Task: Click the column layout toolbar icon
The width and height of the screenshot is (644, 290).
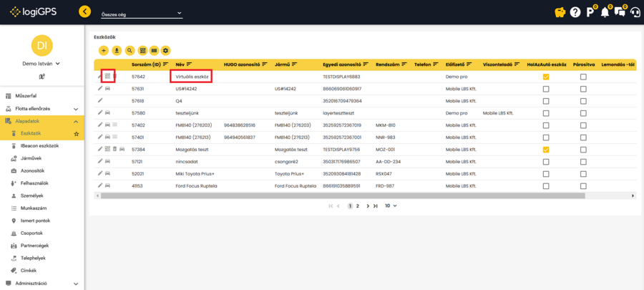Action: tap(154, 50)
